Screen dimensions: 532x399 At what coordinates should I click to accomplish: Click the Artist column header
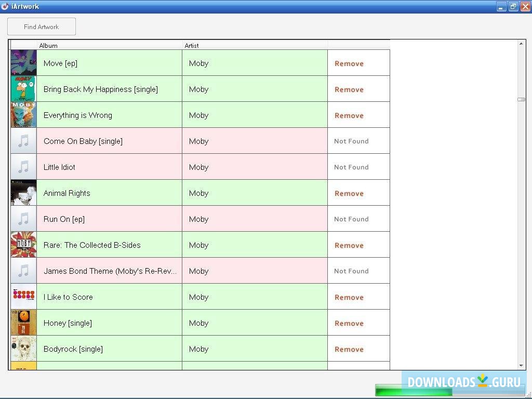coord(255,45)
